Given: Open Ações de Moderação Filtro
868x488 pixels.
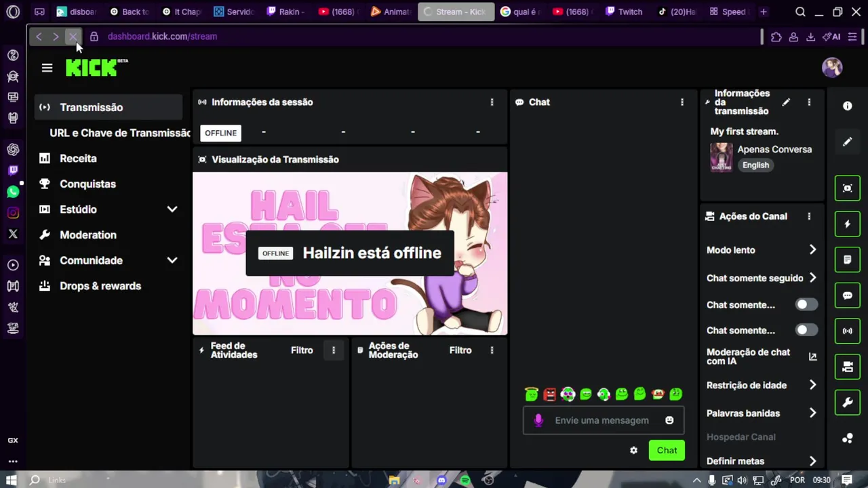Looking at the screenshot, I should [x=460, y=350].
